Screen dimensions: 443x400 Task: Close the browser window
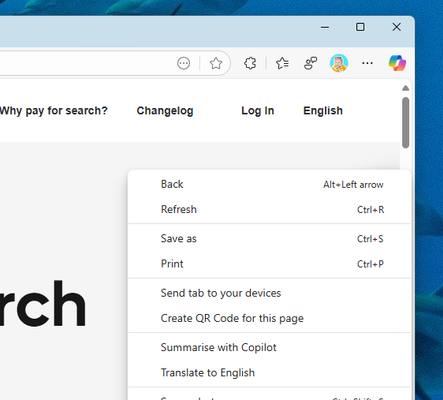pyautogui.click(x=396, y=27)
